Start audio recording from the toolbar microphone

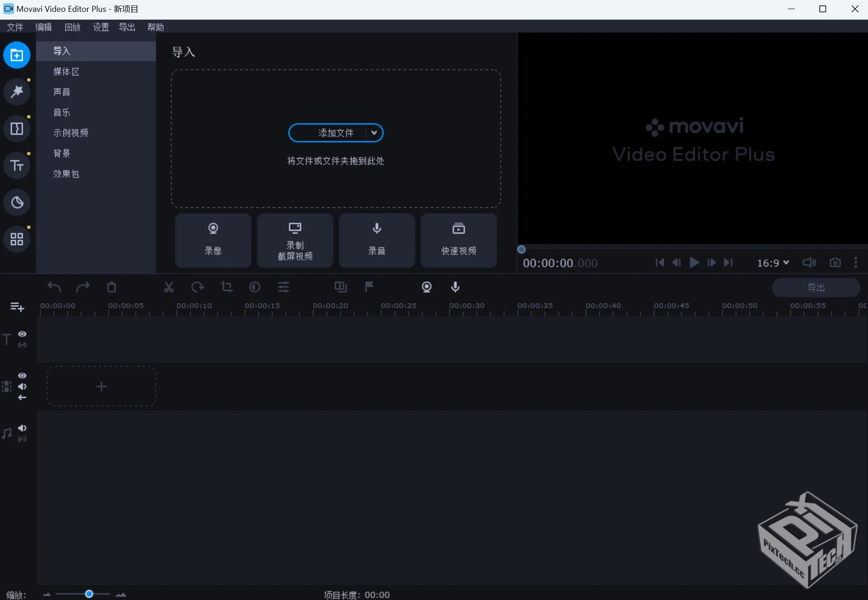tap(455, 287)
